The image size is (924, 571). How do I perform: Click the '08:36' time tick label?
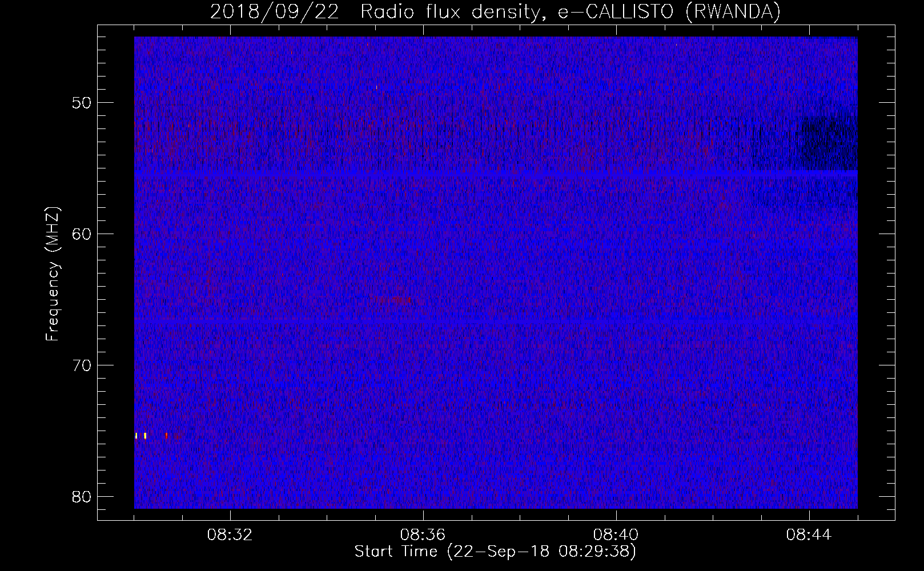point(423,535)
